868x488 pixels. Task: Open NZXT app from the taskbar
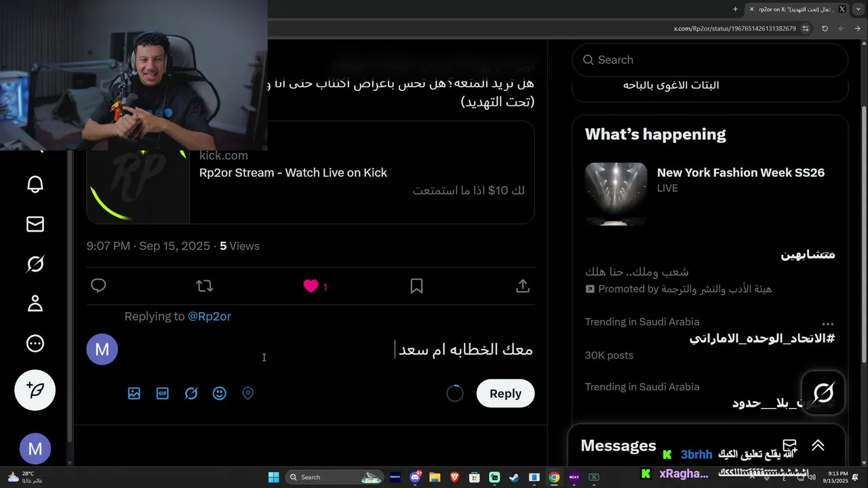[x=574, y=477]
